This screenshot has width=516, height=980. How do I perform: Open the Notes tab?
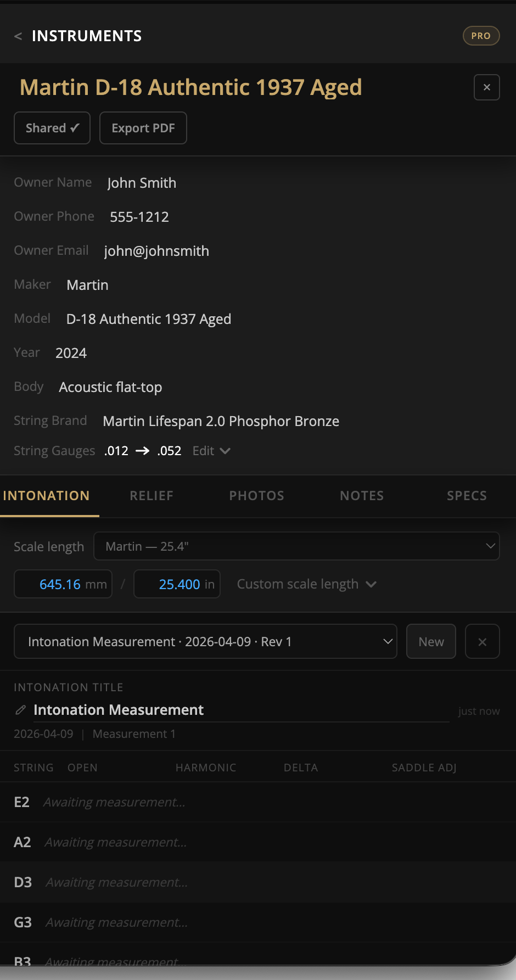pyautogui.click(x=362, y=496)
